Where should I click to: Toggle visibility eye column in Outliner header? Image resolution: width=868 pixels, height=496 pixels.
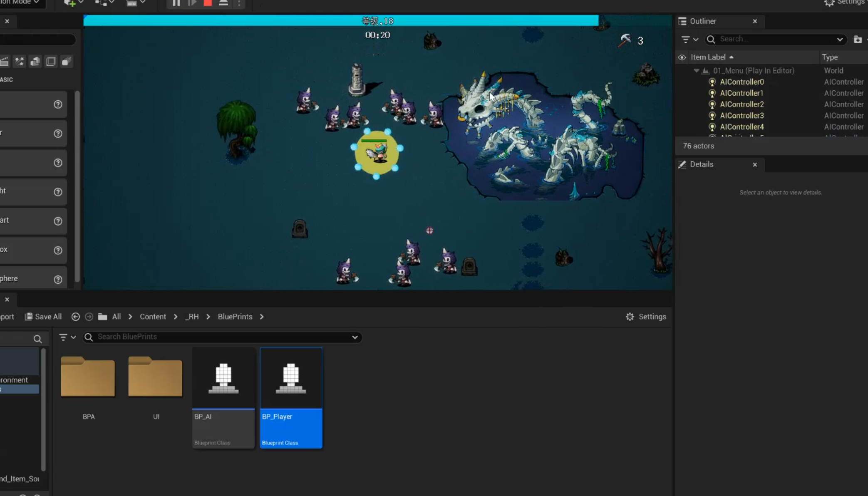pos(682,57)
